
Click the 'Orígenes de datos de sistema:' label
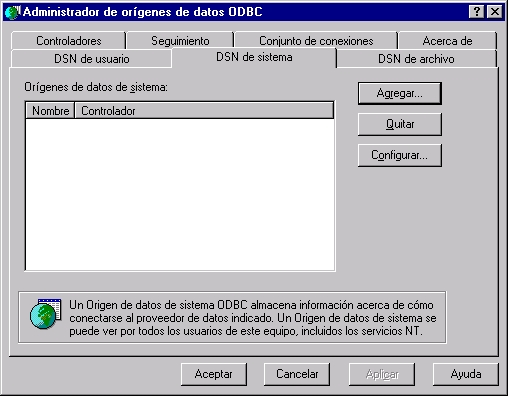coord(96,87)
